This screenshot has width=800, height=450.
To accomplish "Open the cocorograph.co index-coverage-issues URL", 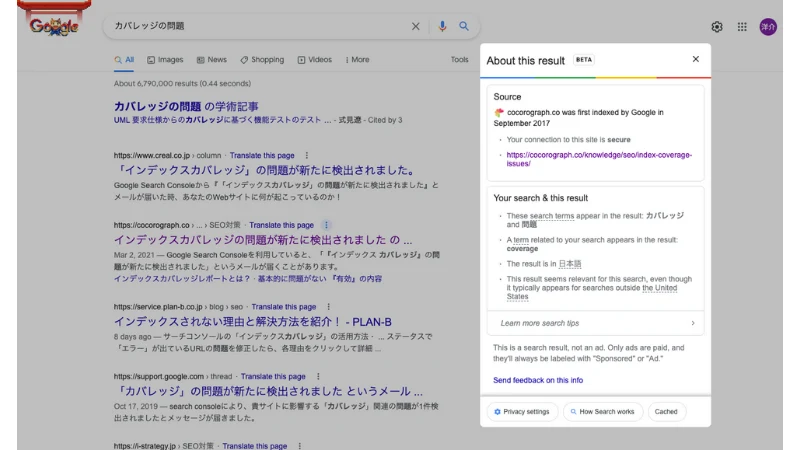I will (x=599, y=159).
